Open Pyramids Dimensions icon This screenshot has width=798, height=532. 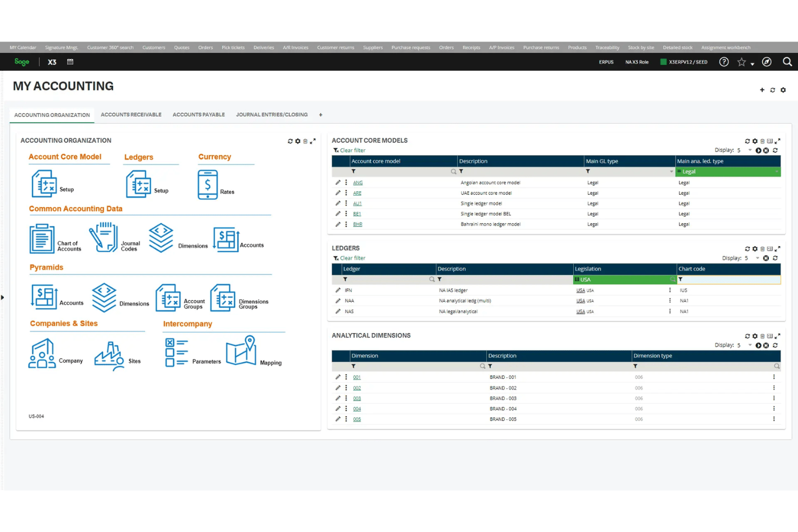coord(104,298)
